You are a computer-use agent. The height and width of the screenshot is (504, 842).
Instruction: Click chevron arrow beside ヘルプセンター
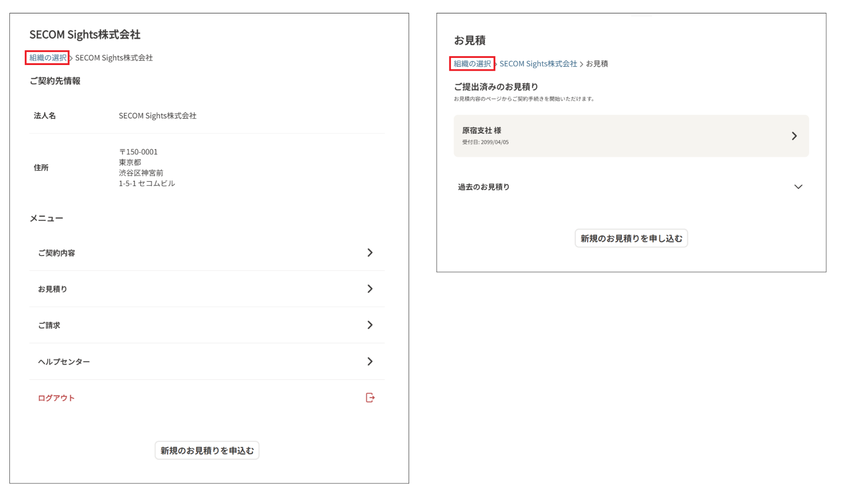[x=370, y=361]
